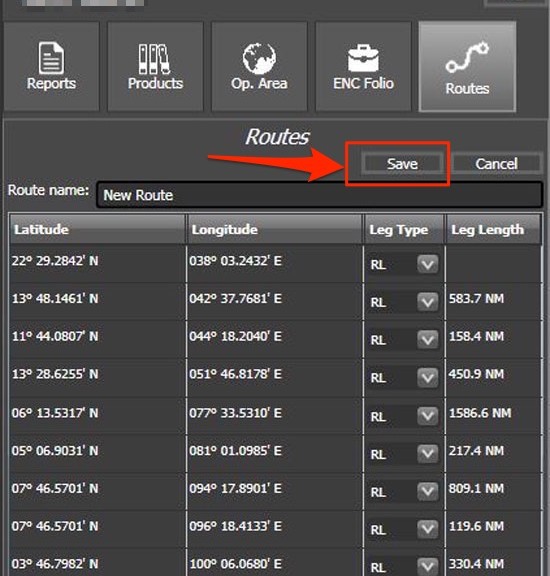Click the Longitude column header

(275, 230)
